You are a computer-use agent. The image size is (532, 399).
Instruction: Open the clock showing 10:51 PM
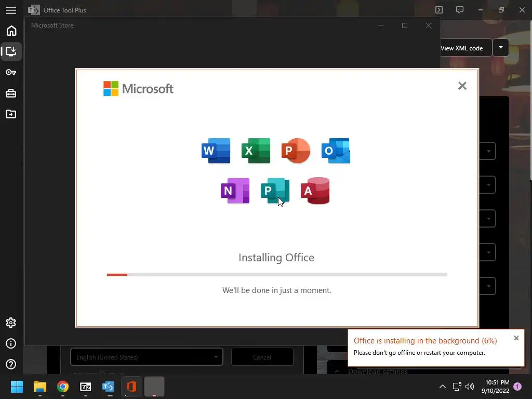click(x=495, y=387)
